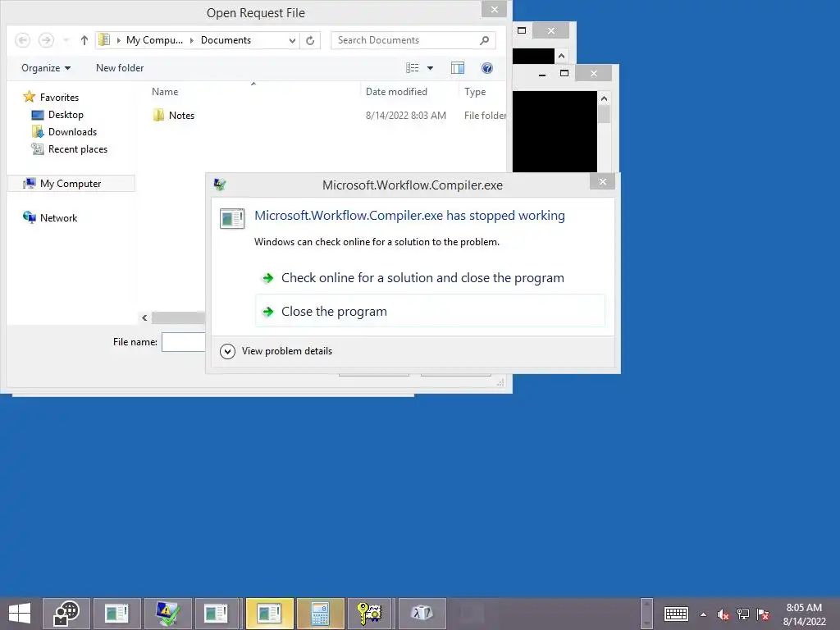Close the Microsoft.Workflow.Compiler.exe error dialog
This screenshot has width=840, height=630.
click(x=603, y=181)
